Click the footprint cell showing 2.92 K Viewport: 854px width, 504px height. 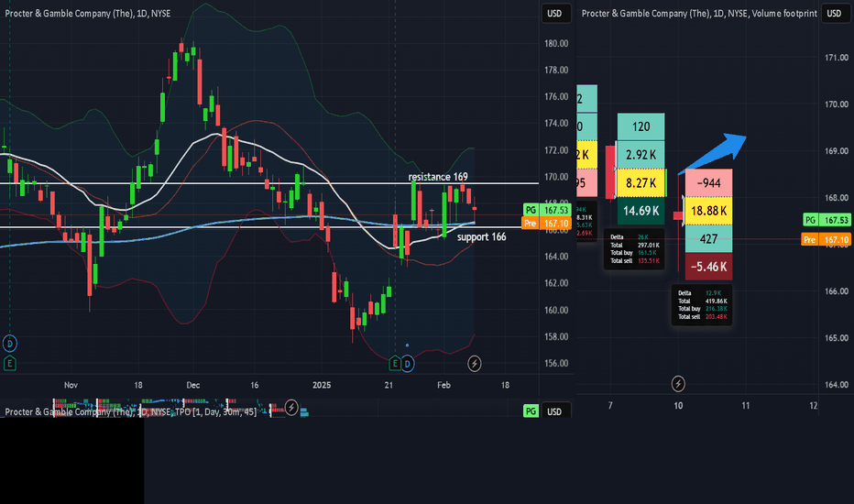[x=641, y=155]
